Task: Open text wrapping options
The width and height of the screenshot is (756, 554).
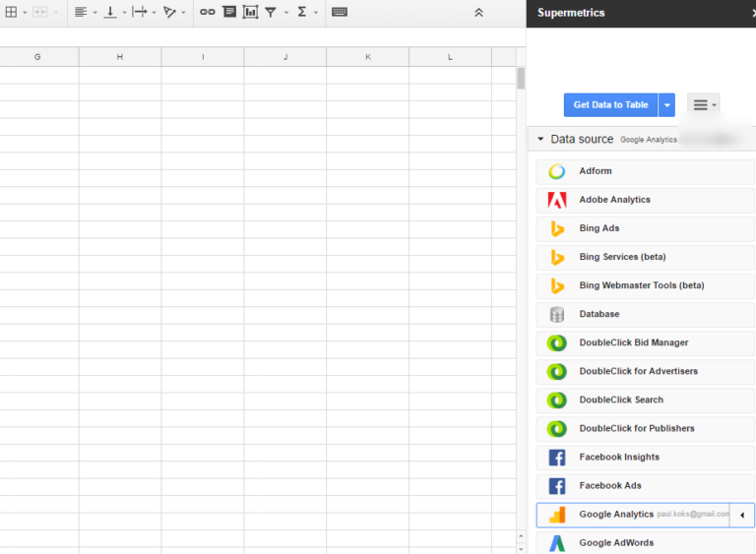Action: [x=140, y=12]
